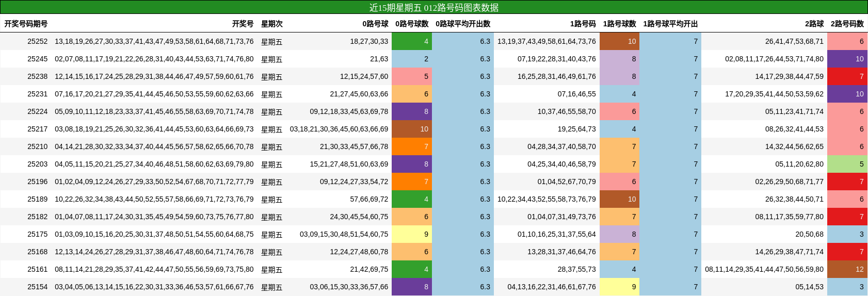
Task: Click the green title bar 近15期星期五
Action: pos(433,7)
